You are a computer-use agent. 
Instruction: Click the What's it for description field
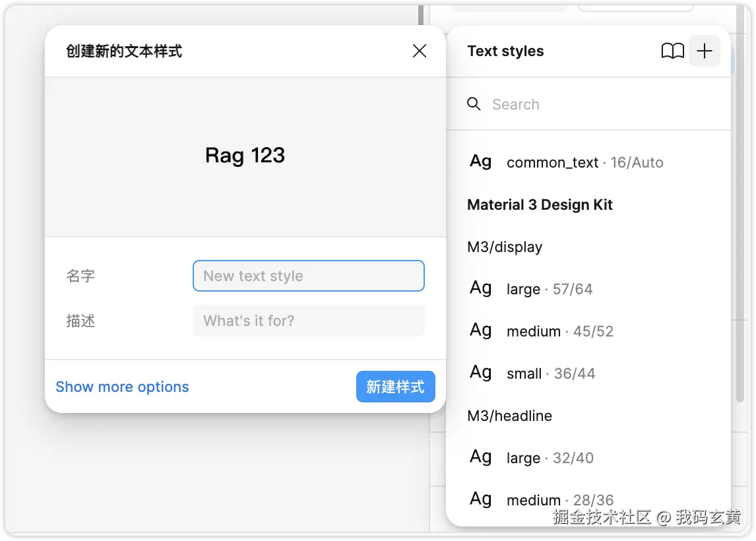308,321
